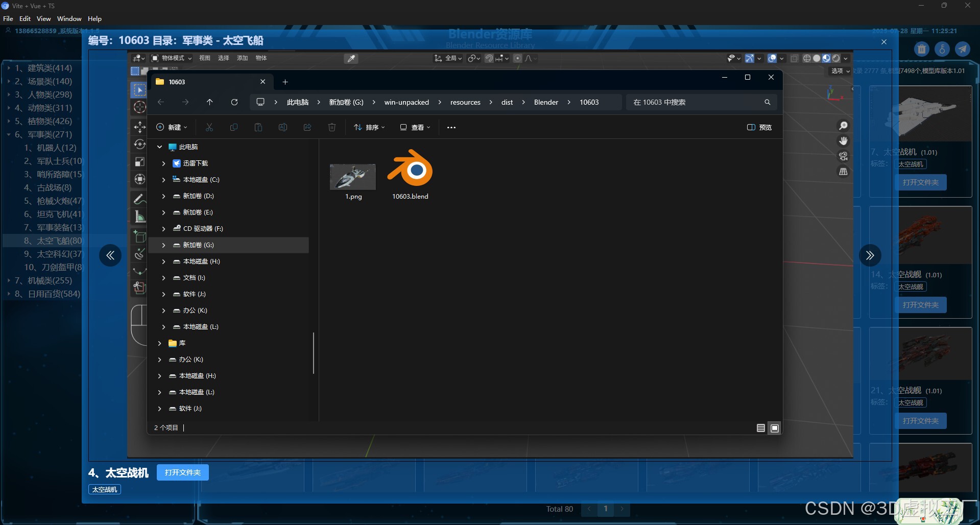980x525 pixels.
Task: Open the 查看 view dropdown
Action: click(x=415, y=127)
